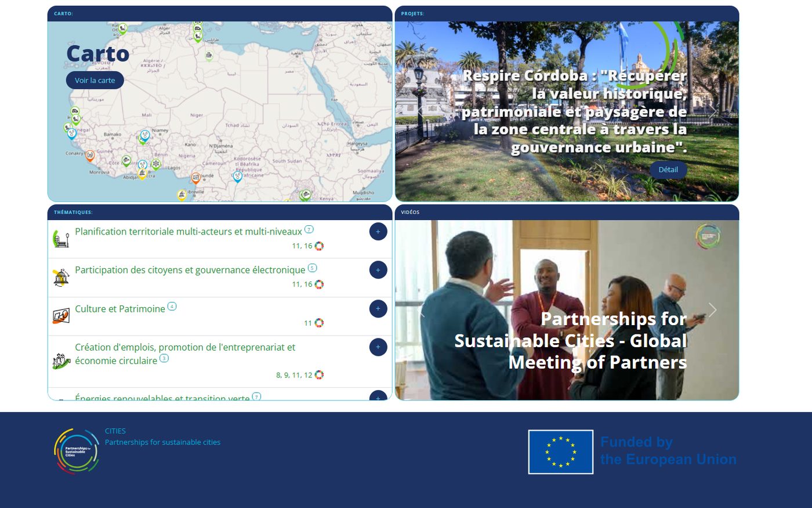Expand the Participation des citoyens theme

click(378, 270)
